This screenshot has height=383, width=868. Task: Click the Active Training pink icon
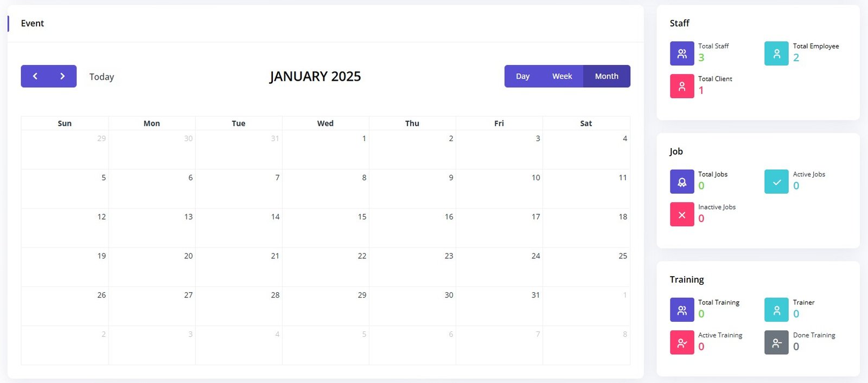[682, 343]
